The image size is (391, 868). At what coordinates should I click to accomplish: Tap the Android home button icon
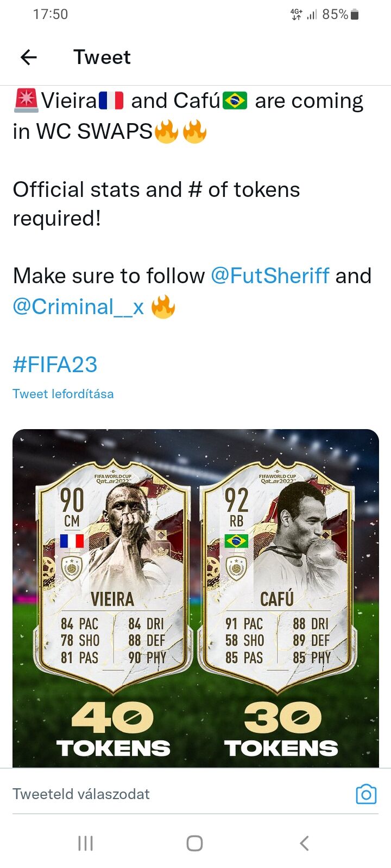coord(194,843)
